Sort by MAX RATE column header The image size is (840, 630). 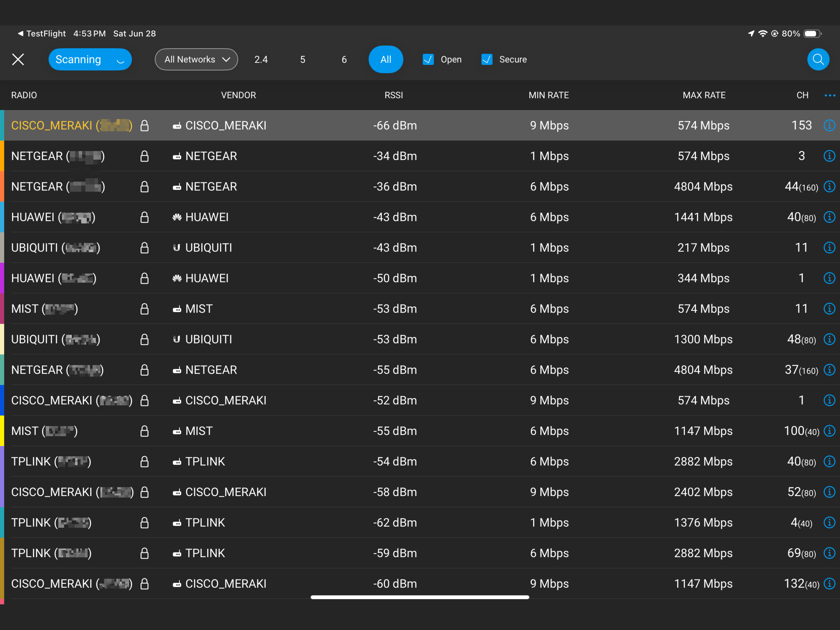704,95
